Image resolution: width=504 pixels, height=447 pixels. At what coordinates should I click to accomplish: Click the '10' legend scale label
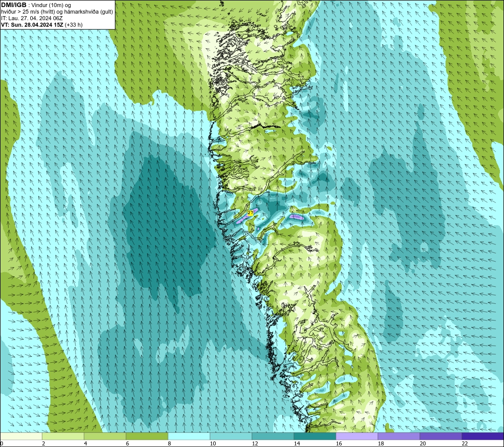point(213,443)
